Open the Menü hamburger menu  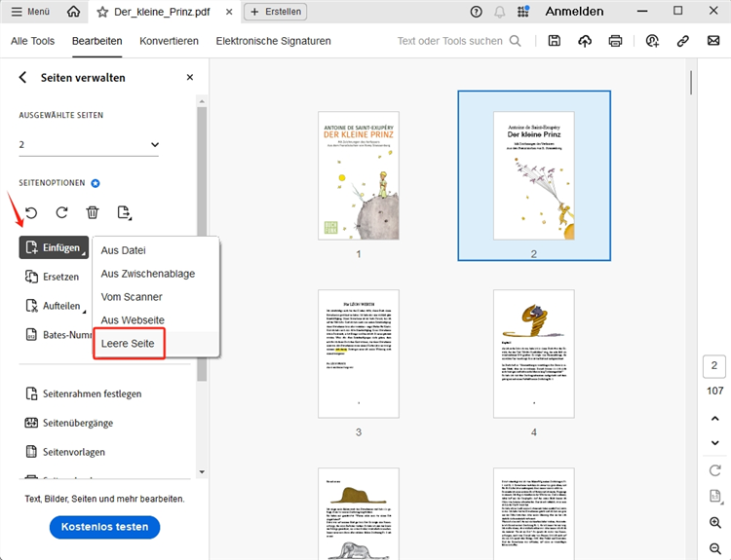click(x=30, y=11)
